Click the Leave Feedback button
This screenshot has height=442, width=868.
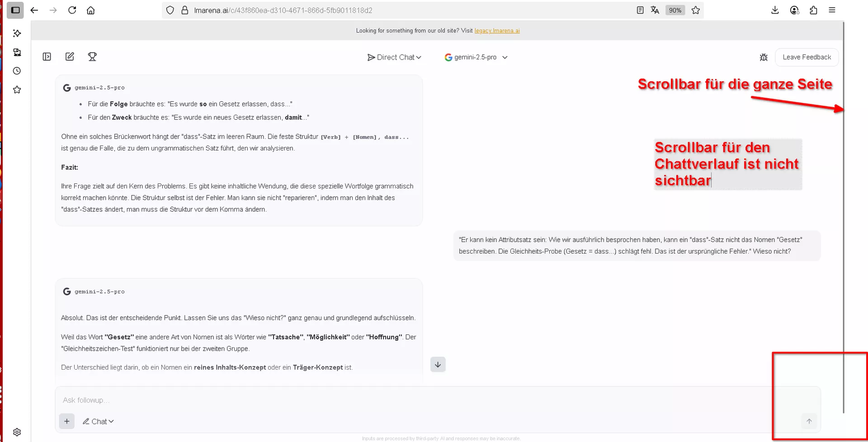click(x=807, y=57)
